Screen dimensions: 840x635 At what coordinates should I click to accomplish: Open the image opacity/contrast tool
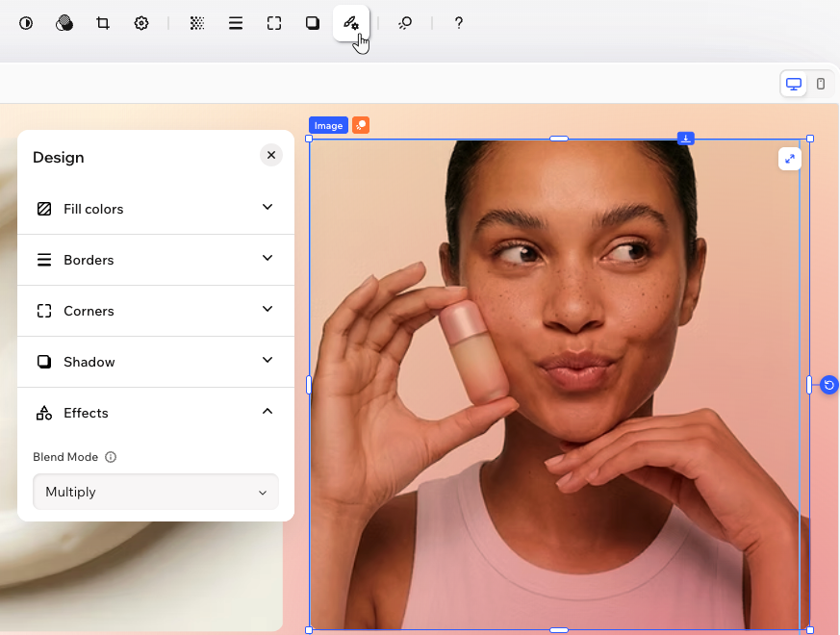pos(26,23)
